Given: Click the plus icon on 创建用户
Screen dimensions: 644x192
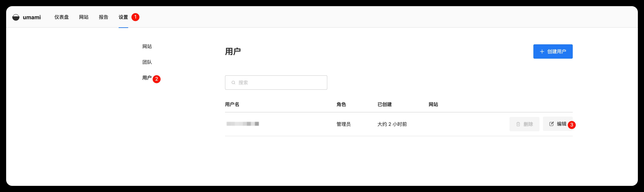Looking at the screenshot, I should point(542,51).
